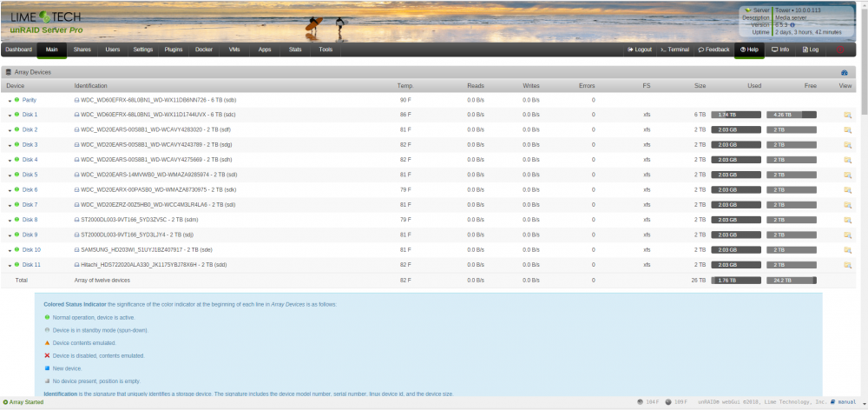Open the Parity device link
868x410 pixels.
30,100
